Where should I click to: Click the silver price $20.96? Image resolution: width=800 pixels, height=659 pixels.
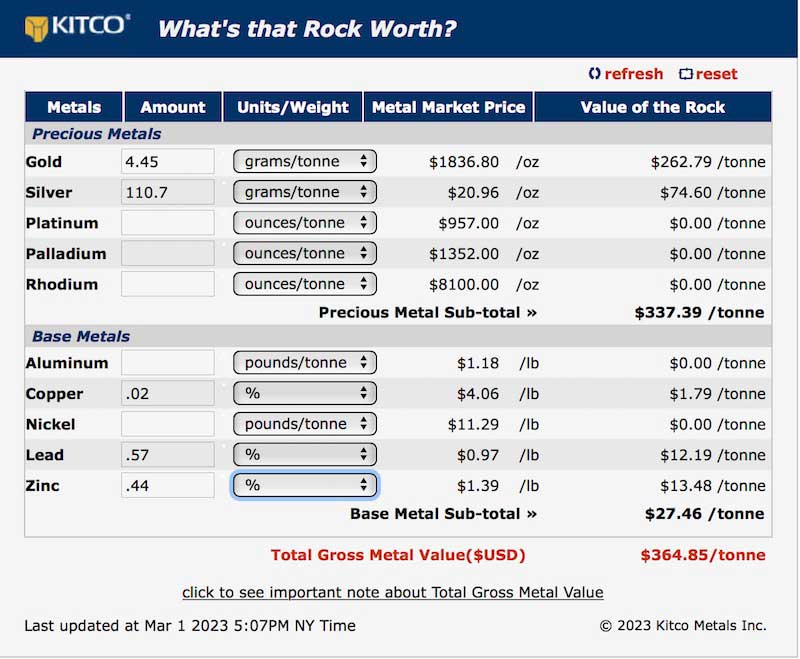pos(473,192)
